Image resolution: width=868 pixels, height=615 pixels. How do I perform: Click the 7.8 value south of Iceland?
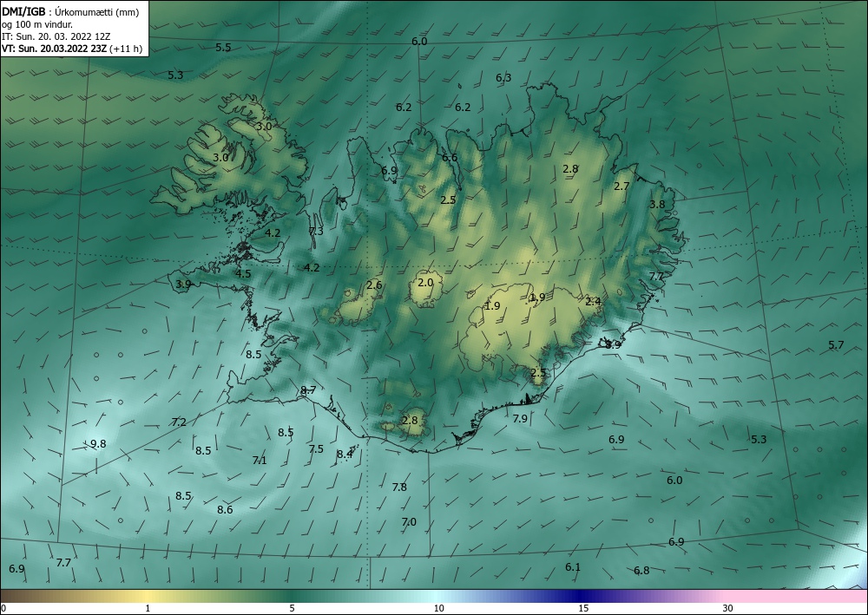399,487
